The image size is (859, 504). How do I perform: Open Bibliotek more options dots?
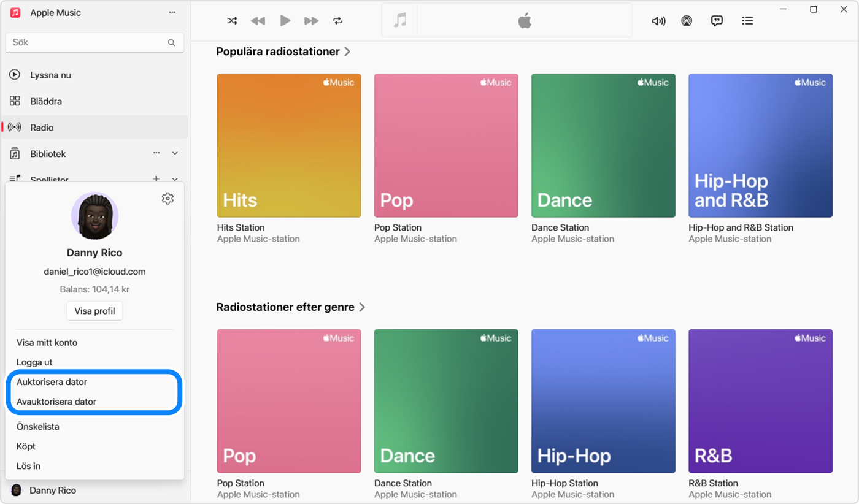point(156,153)
